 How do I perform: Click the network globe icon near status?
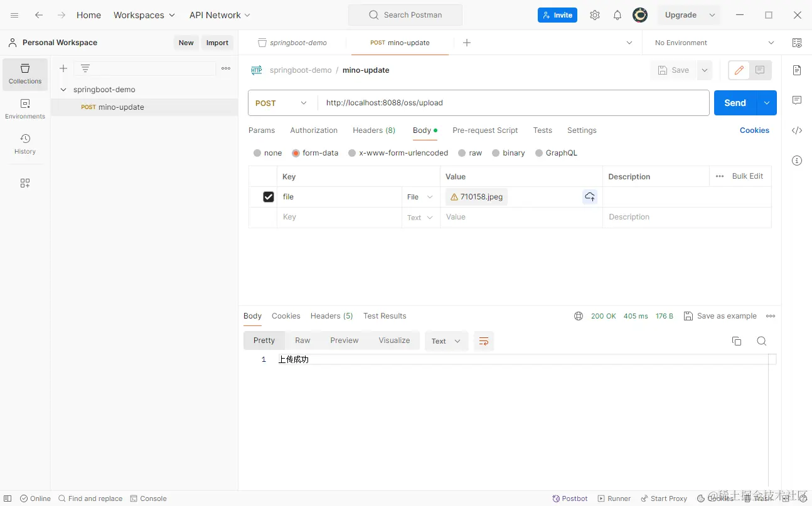(x=579, y=316)
